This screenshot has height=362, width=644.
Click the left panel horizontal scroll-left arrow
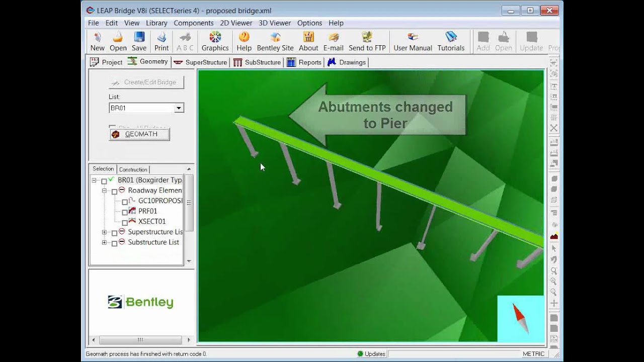pyautogui.click(x=93, y=340)
